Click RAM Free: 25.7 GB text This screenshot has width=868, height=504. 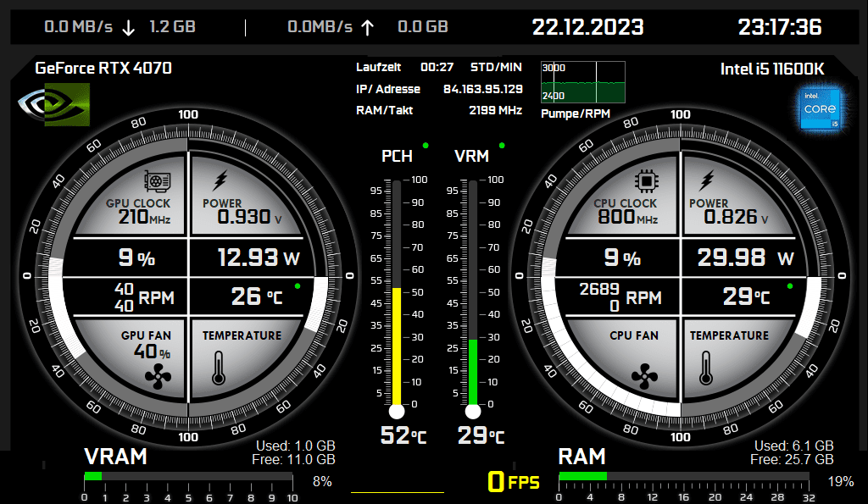tap(792, 459)
